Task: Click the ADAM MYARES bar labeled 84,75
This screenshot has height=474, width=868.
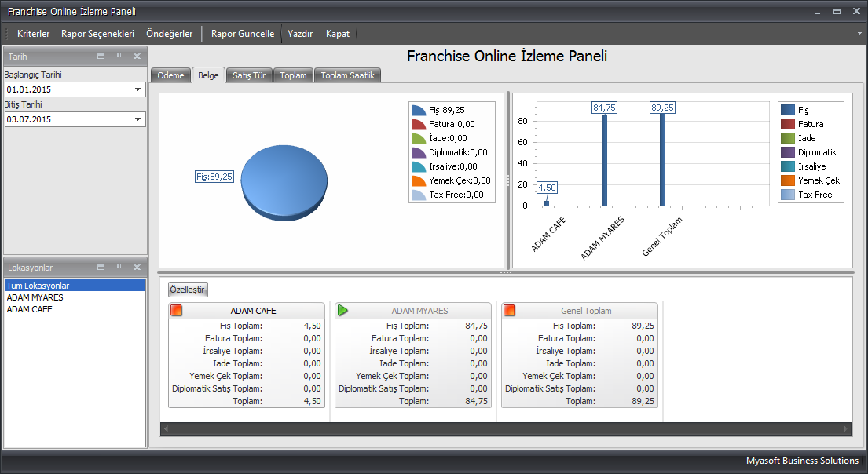Action: click(x=605, y=160)
